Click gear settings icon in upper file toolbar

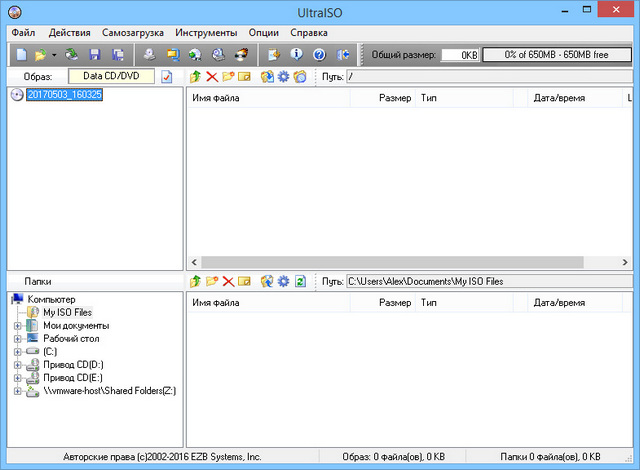(x=283, y=76)
